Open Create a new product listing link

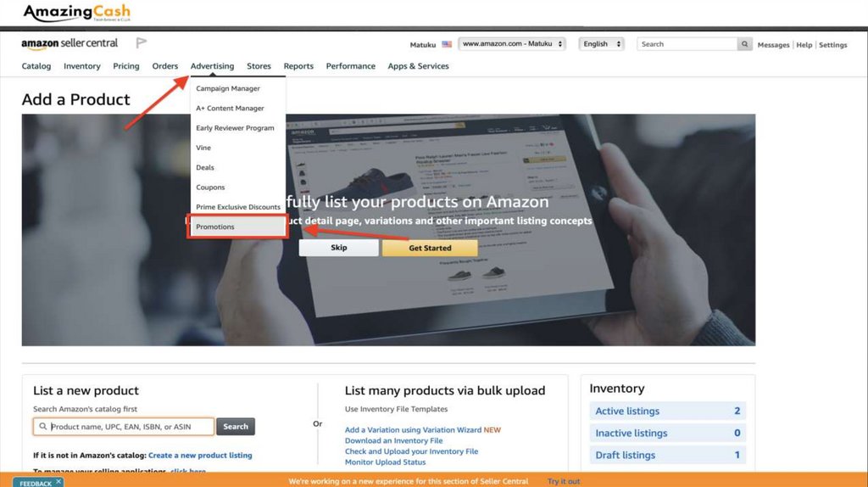pyautogui.click(x=200, y=456)
